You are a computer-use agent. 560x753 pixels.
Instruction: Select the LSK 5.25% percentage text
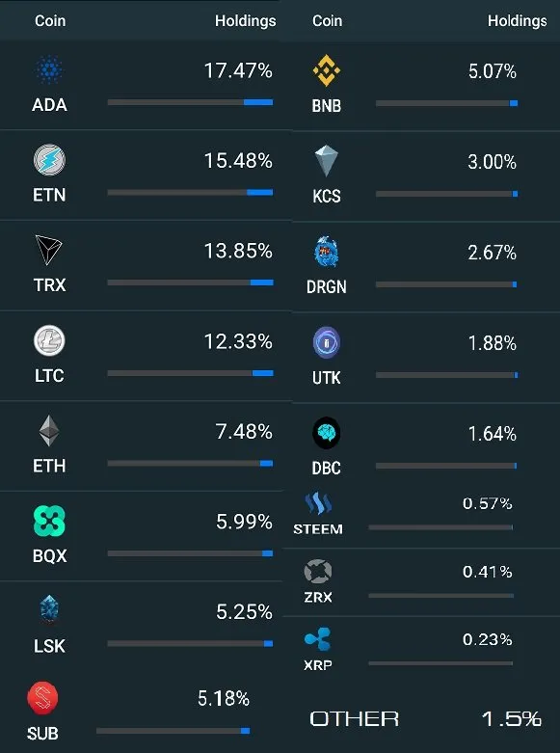[x=244, y=612]
